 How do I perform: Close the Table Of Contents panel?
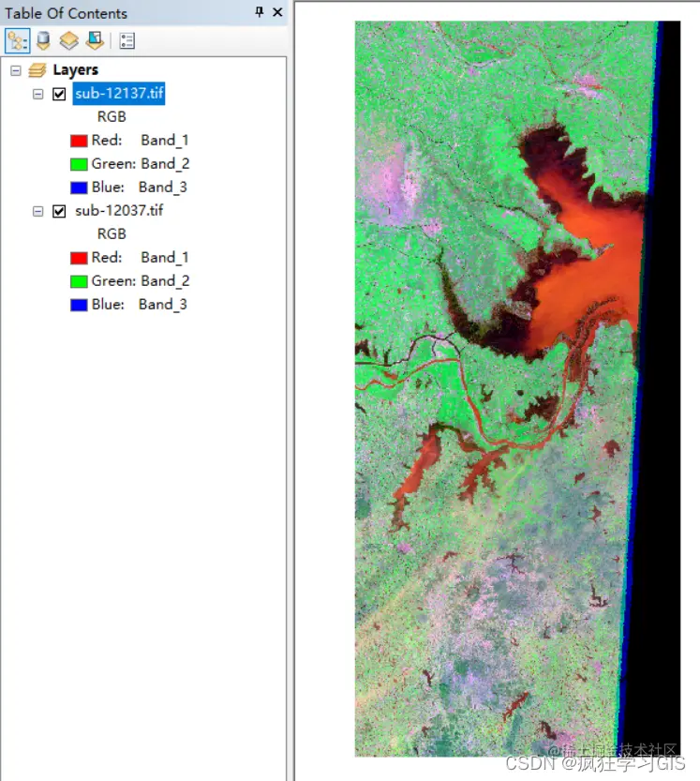point(277,12)
